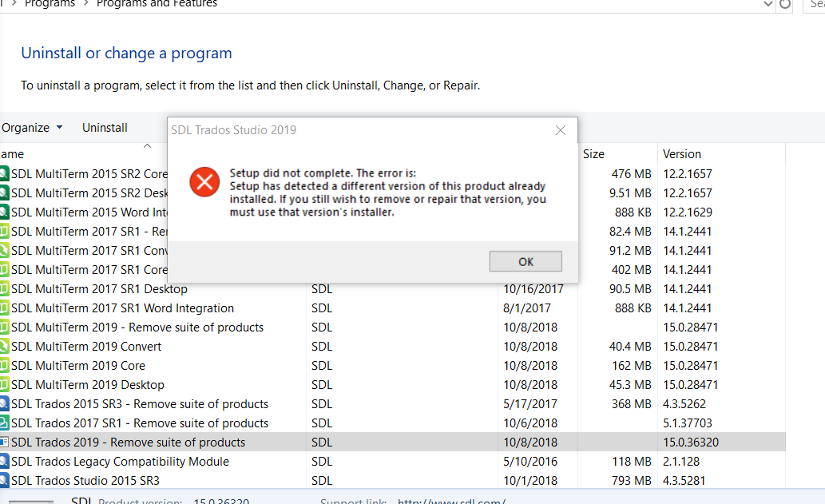825x504 pixels.
Task: Click the name SDL MultiTerm 2019 Core
Action: coord(78,366)
